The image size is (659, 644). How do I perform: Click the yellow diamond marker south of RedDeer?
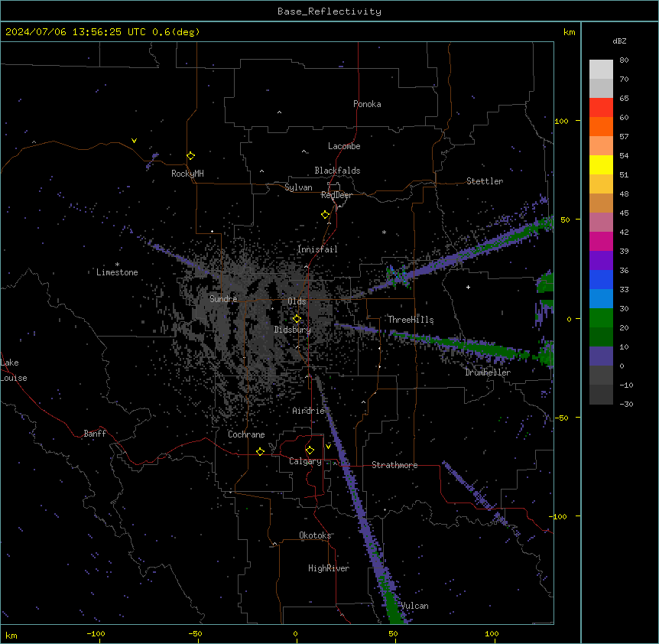pyautogui.click(x=325, y=215)
